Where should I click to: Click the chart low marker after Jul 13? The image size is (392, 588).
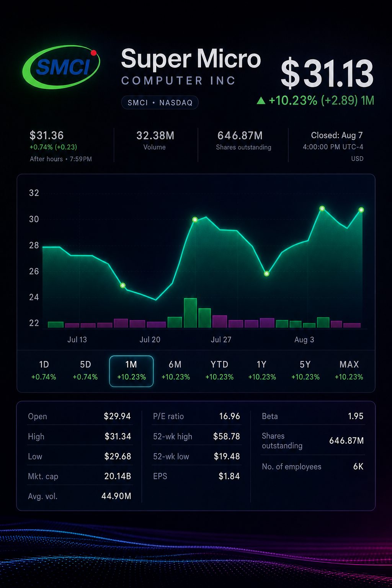(122, 286)
